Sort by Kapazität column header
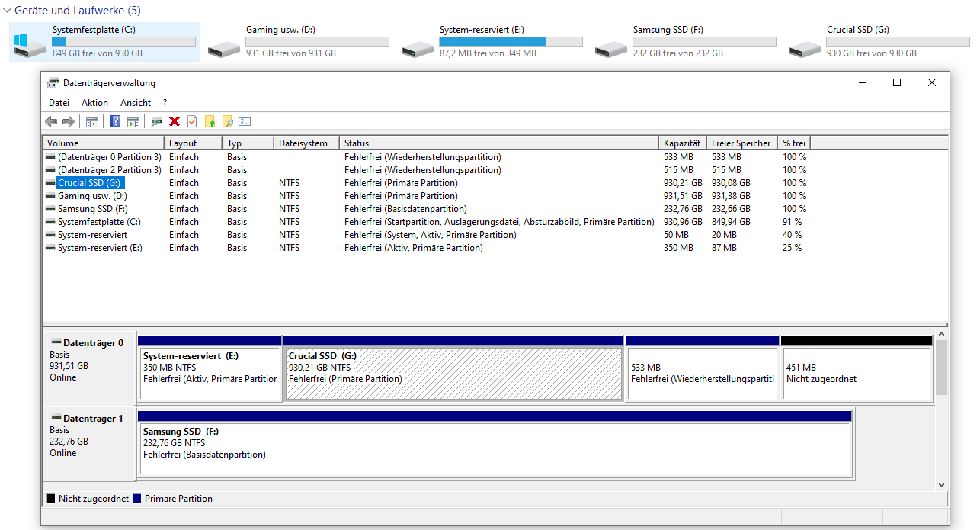 click(683, 143)
